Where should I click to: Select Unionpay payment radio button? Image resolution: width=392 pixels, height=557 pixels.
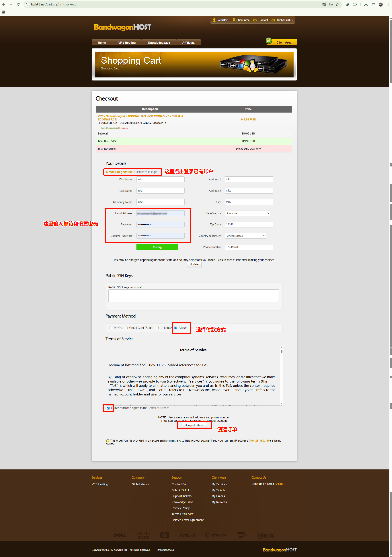click(x=157, y=328)
